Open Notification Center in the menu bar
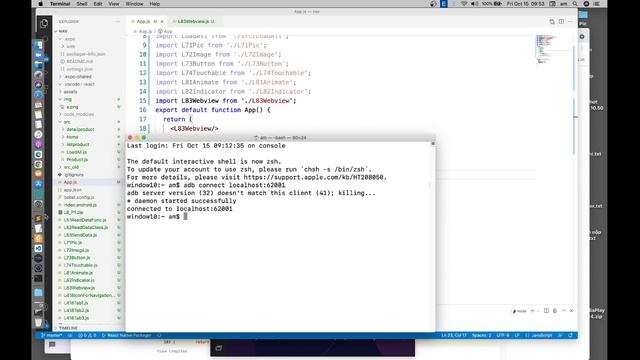The width and height of the screenshot is (640, 360). (596, 4)
